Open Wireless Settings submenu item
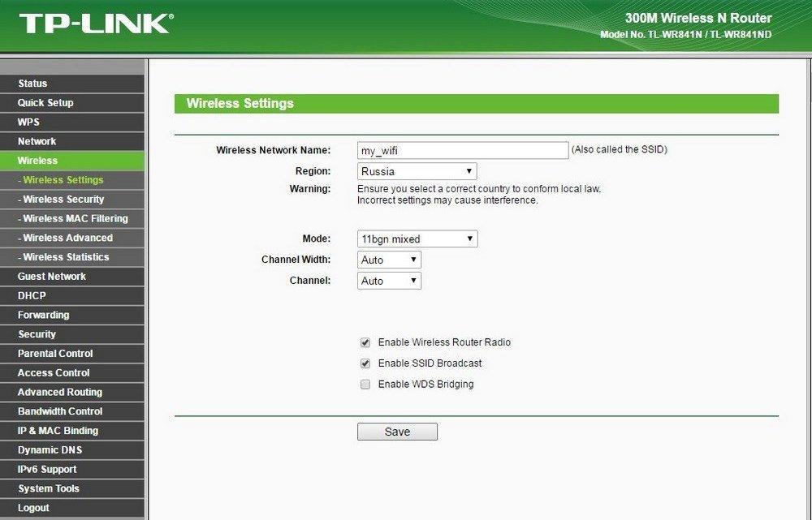The image size is (812, 520). pyautogui.click(x=72, y=180)
